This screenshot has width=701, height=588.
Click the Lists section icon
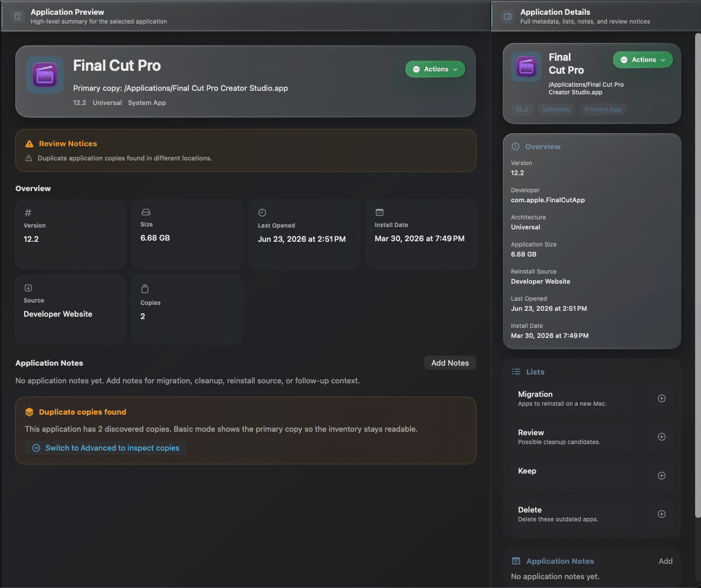[x=516, y=372]
